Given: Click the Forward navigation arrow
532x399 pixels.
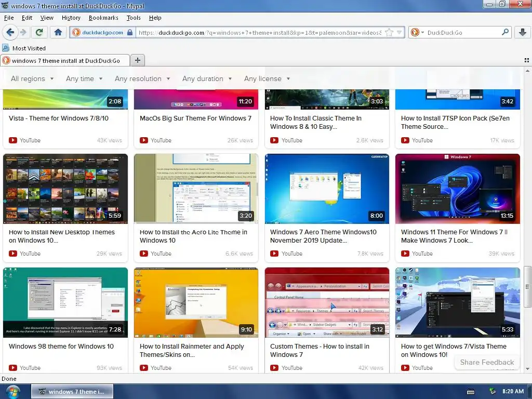Looking at the screenshot, I should 23,32.
